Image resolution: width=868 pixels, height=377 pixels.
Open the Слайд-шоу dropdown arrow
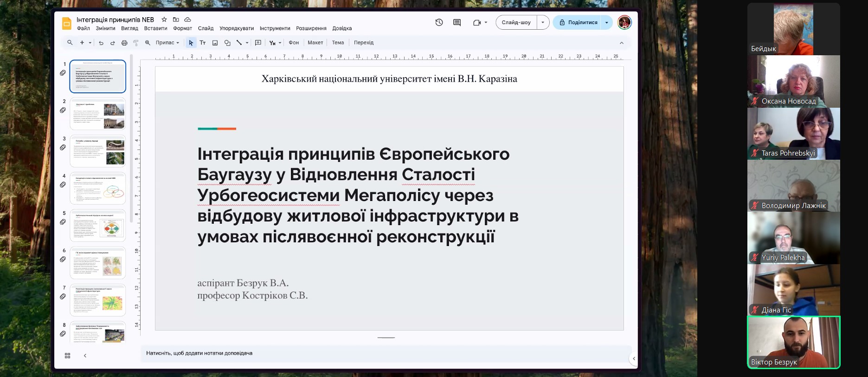tap(543, 22)
